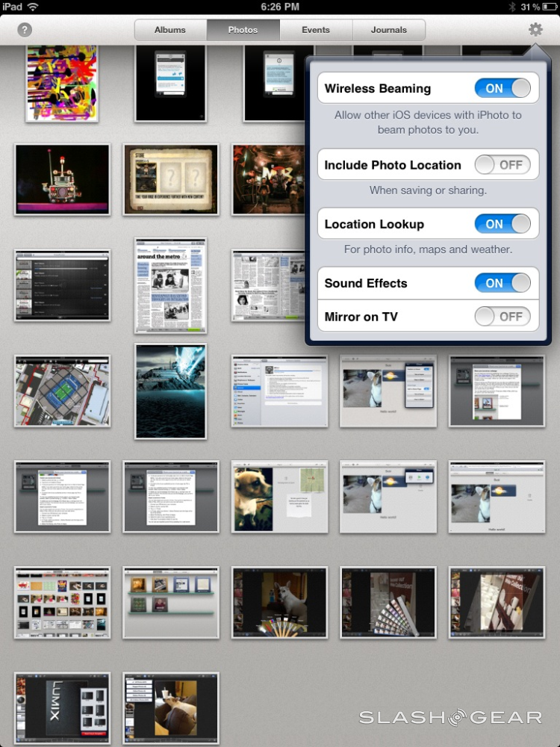Screen dimensions: 560x747
Task: Switch to the Albums tab
Action: 170,30
